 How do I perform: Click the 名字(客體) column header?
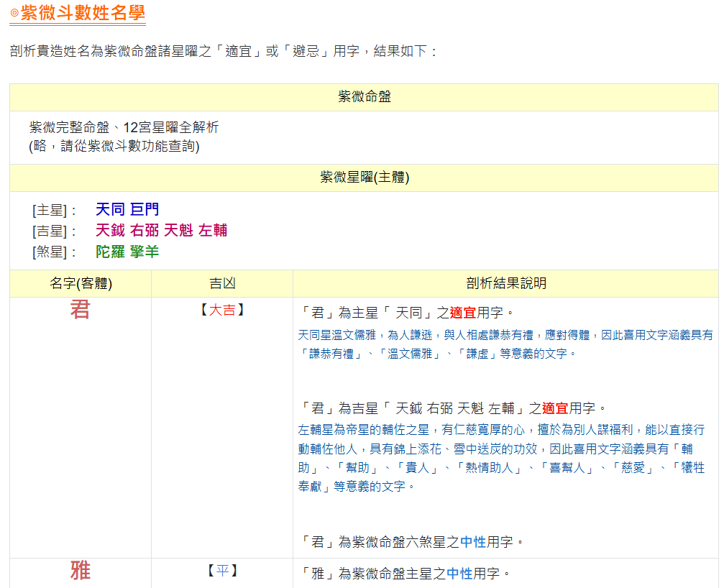click(x=81, y=283)
